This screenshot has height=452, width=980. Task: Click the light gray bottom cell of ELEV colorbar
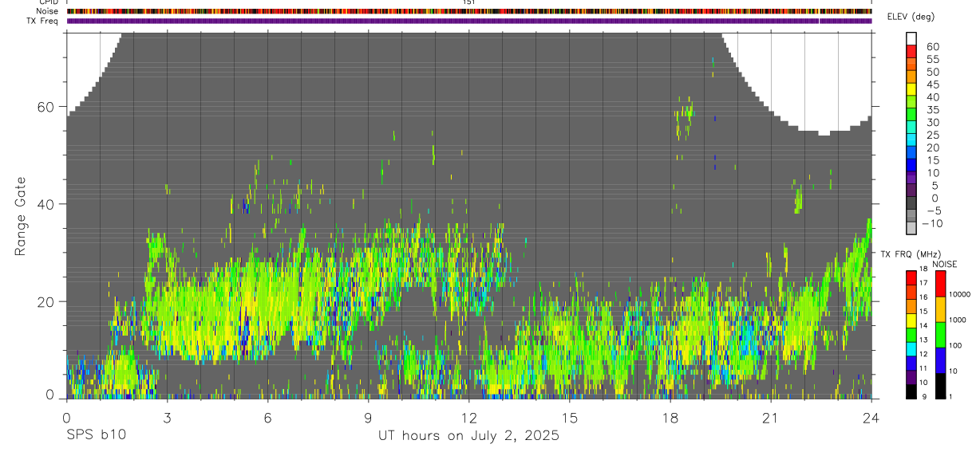pyautogui.click(x=911, y=230)
